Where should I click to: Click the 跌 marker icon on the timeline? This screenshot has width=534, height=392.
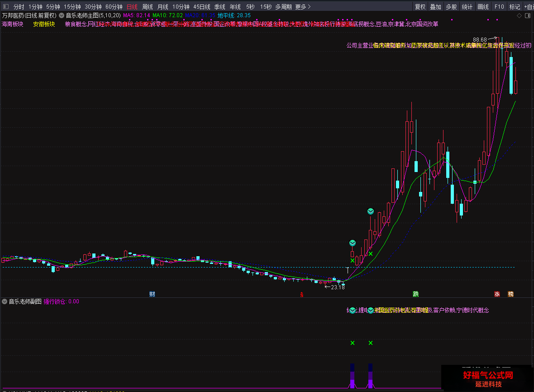point(416,294)
